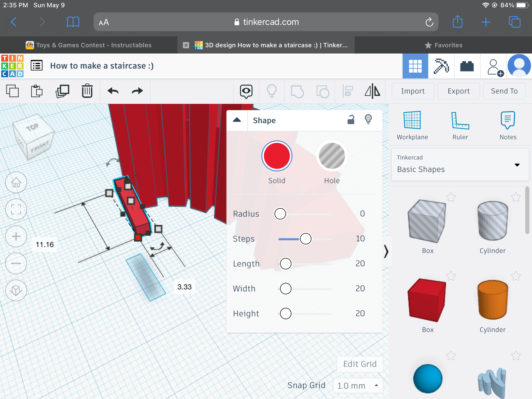Click the Duplicate and repeat icon
This screenshot has width=532, height=399.
pos(62,91)
